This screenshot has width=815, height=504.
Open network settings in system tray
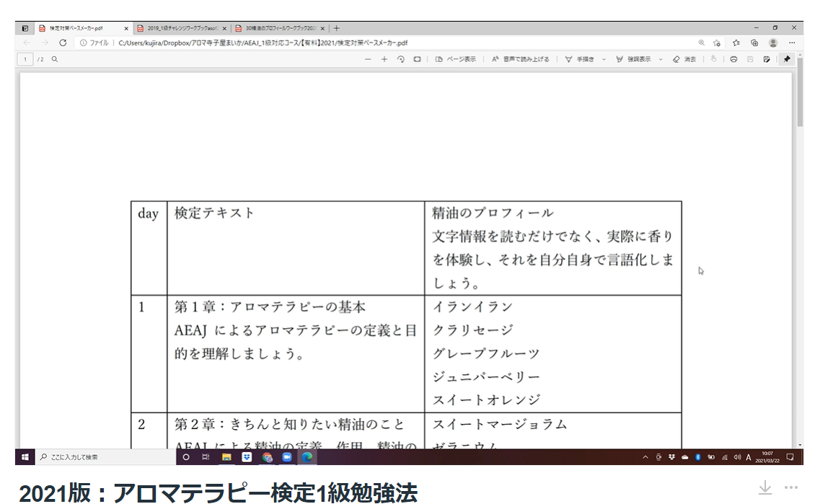(x=724, y=457)
